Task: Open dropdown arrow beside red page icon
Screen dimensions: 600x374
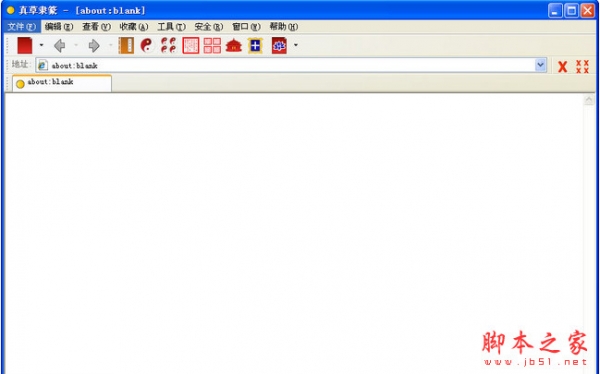Action: click(41, 45)
